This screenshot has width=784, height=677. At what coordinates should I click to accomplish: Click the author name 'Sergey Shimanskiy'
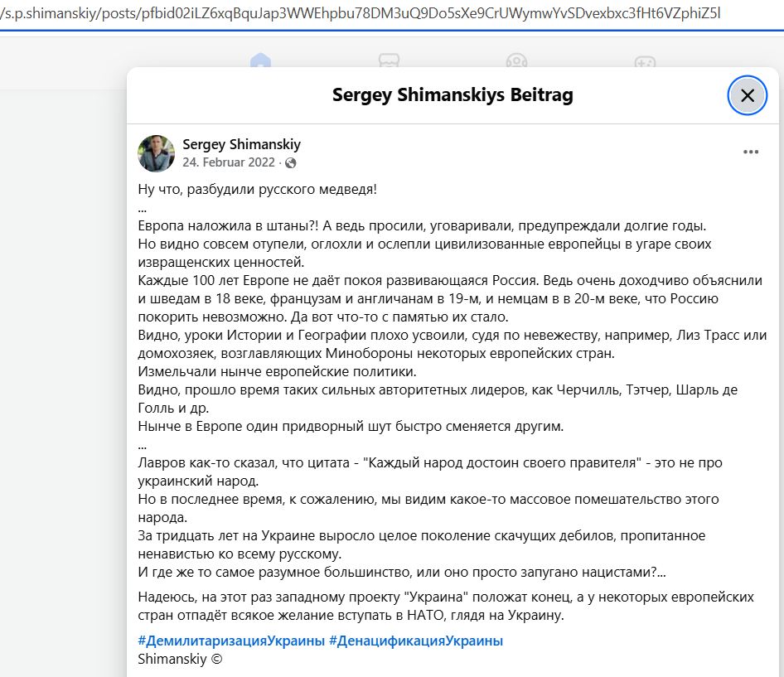[241, 144]
